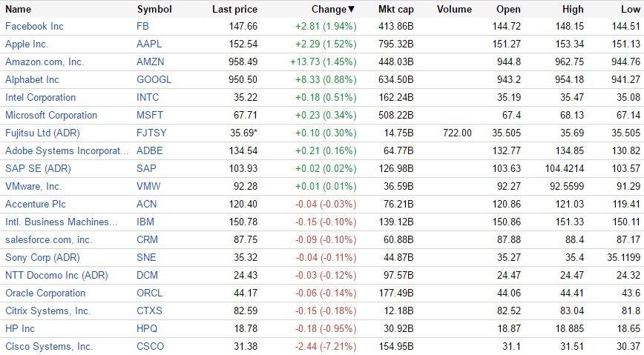Open the Alphabet Inc company link
This screenshot has width=644, height=355.
click(32, 80)
